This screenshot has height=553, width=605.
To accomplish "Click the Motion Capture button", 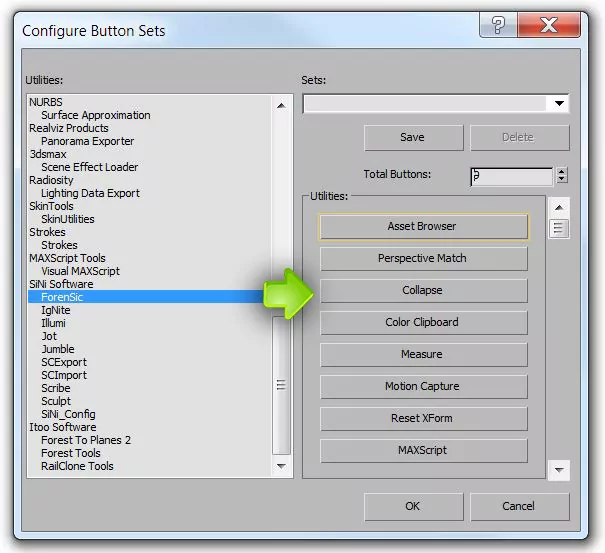I will [422, 387].
